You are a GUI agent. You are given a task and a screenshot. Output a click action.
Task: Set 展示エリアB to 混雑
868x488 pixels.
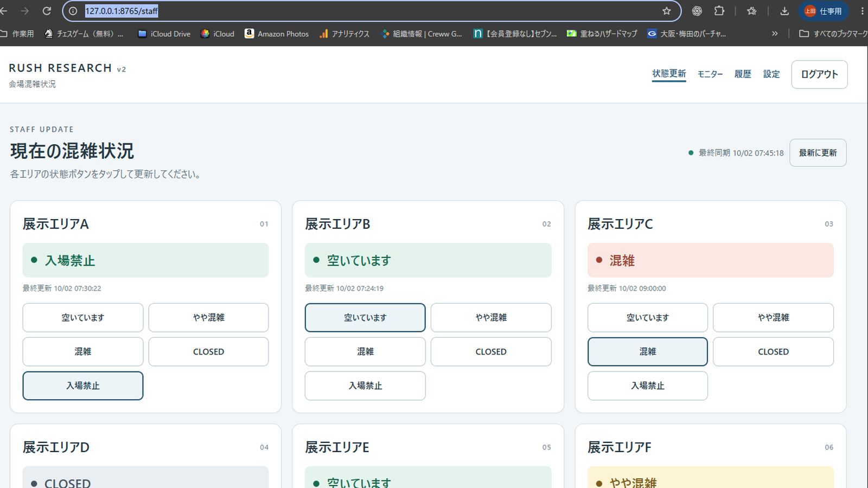click(365, 352)
